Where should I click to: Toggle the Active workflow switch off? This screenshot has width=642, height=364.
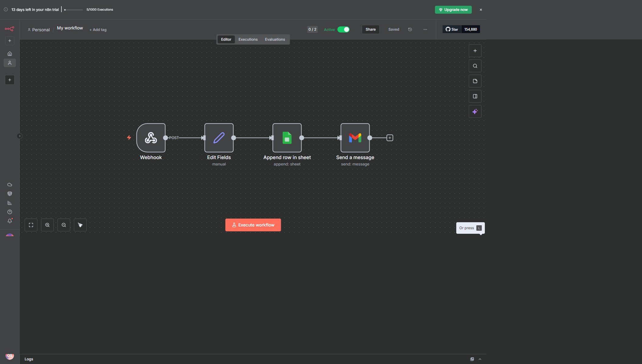343,29
